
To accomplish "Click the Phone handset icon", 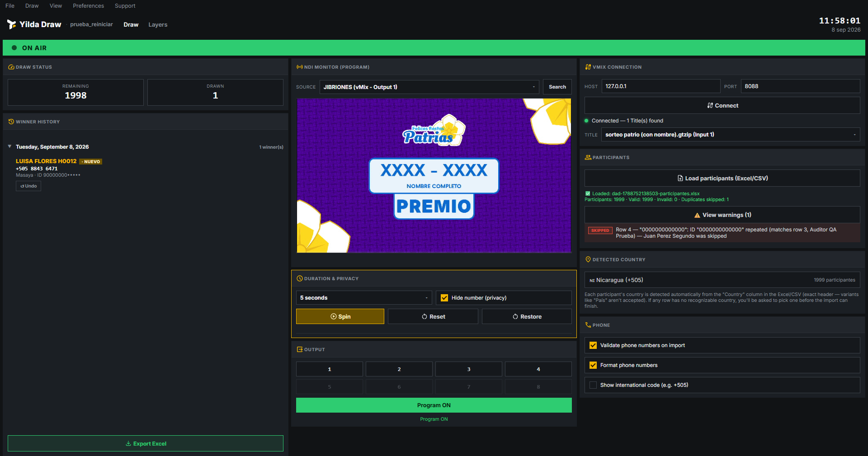I will tap(588, 325).
